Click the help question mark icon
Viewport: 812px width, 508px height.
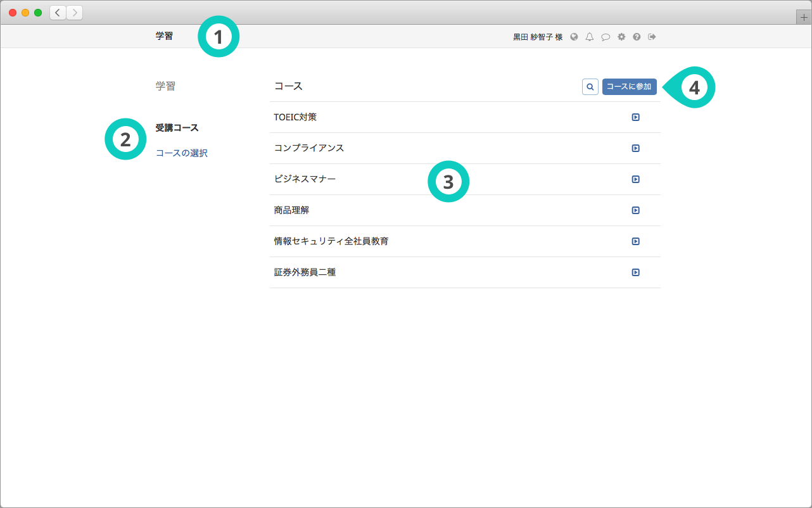637,37
